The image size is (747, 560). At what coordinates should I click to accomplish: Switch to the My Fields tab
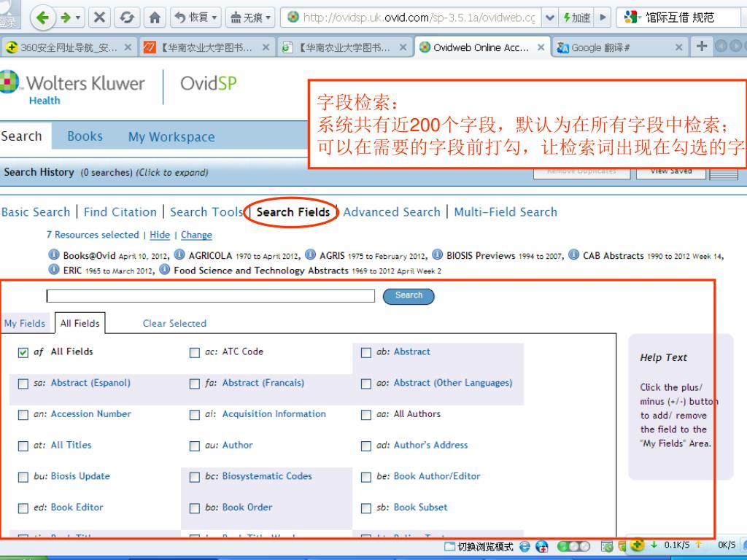coord(25,323)
